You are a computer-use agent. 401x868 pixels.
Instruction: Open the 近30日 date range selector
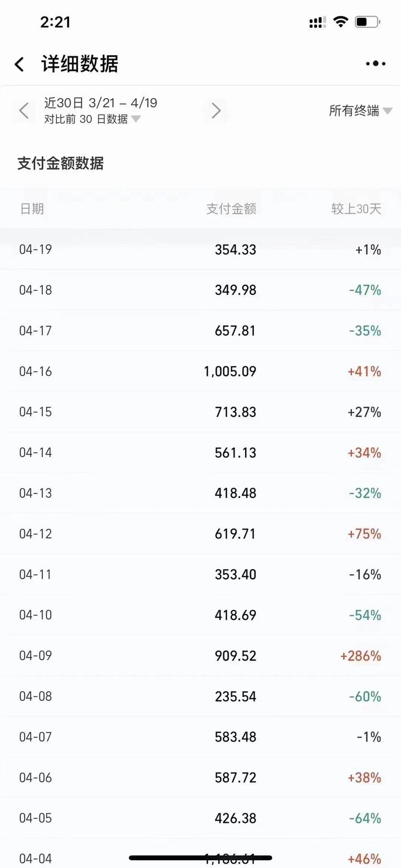100,103
